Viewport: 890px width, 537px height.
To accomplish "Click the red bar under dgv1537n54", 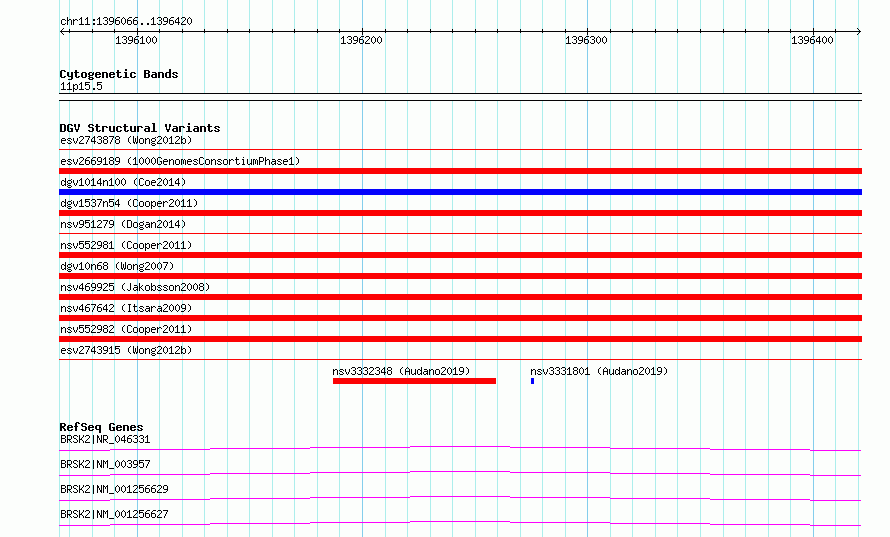I will (x=460, y=213).
